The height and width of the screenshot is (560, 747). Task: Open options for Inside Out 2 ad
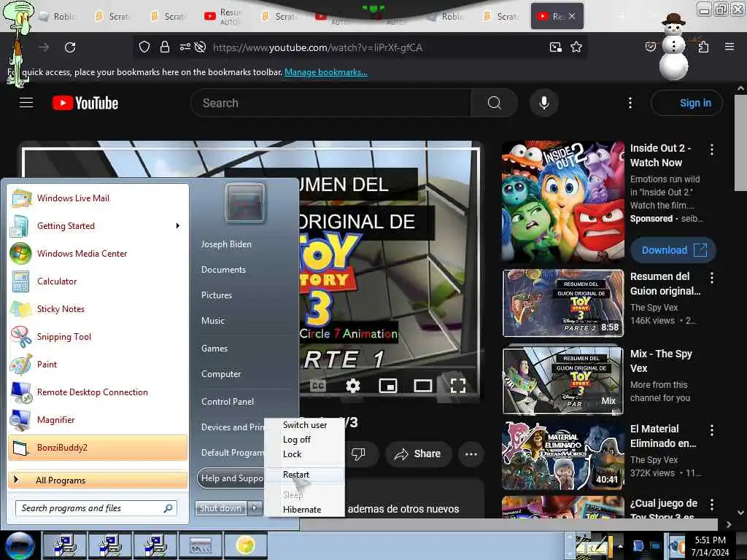pyautogui.click(x=712, y=149)
